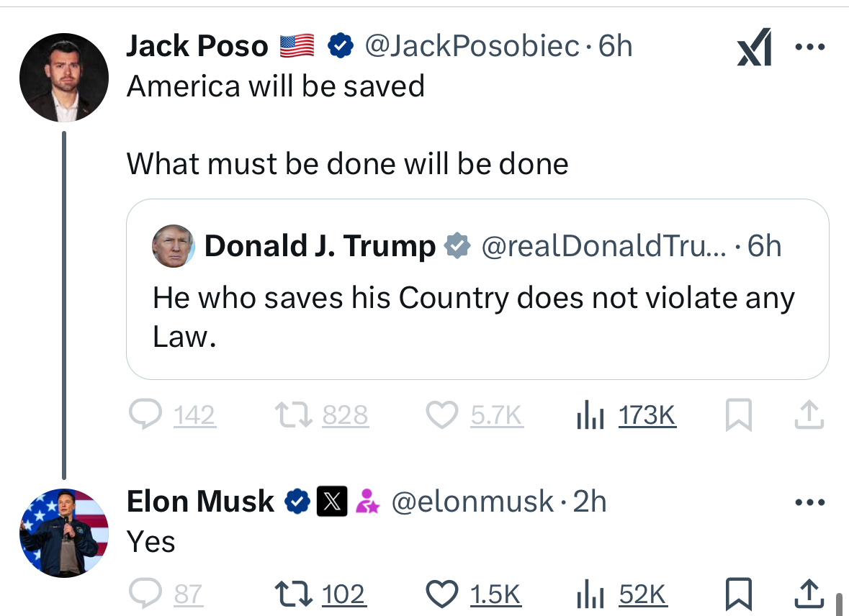The height and width of the screenshot is (616, 849).
Task: Click the @elonmusk handle link
Action: [x=472, y=502]
